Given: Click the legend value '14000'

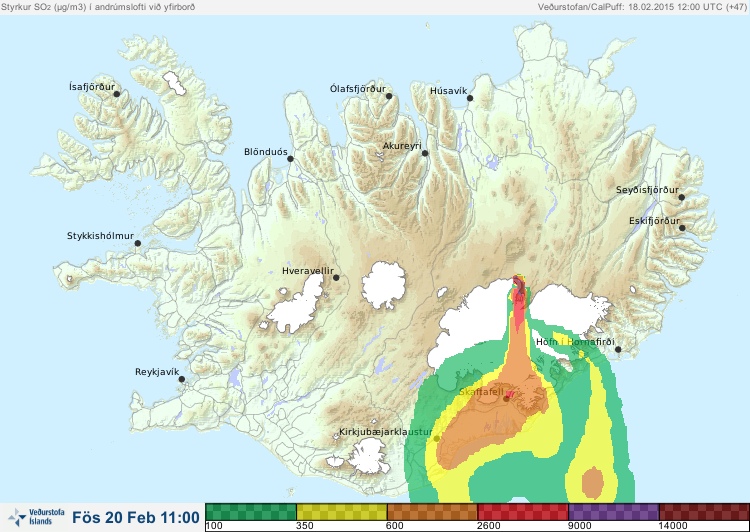Looking at the screenshot, I should click(673, 526).
